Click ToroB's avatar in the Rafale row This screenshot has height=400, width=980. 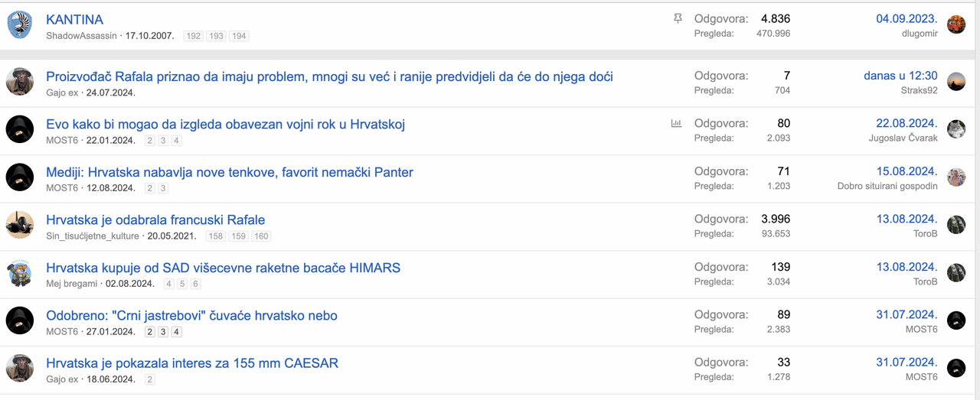click(x=956, y=225)
